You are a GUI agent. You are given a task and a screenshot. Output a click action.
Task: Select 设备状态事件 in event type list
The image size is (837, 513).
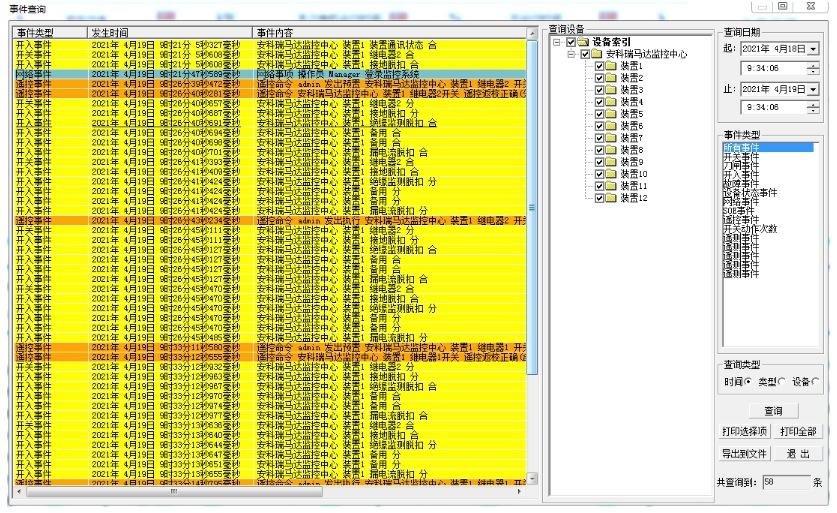[x=750, y=193]
